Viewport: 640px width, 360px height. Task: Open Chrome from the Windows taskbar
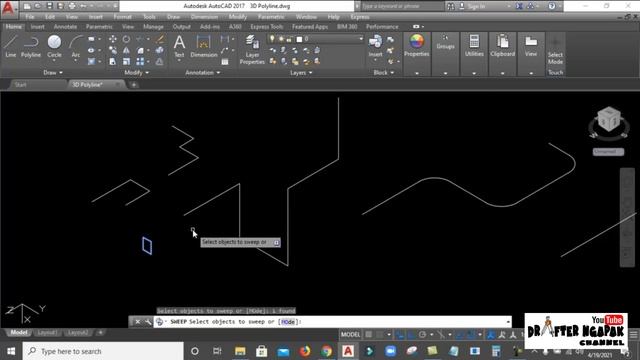click(x=326, y=351)
